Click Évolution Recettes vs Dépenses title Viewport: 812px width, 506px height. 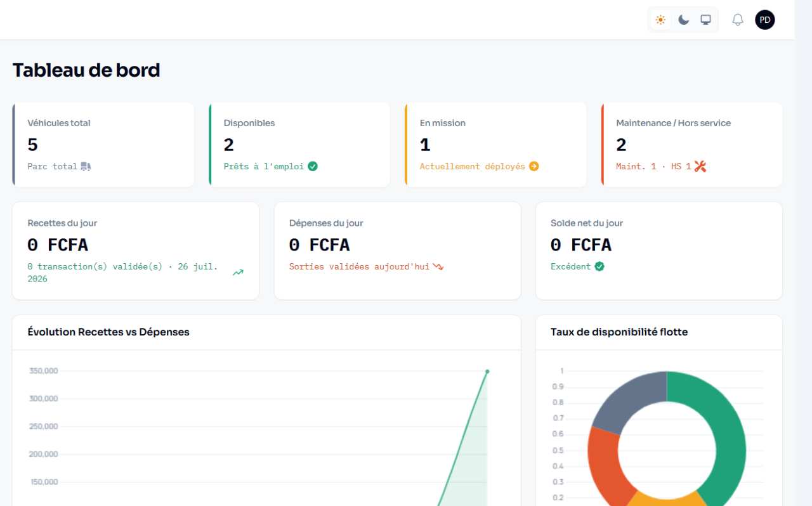coord(108,332)
